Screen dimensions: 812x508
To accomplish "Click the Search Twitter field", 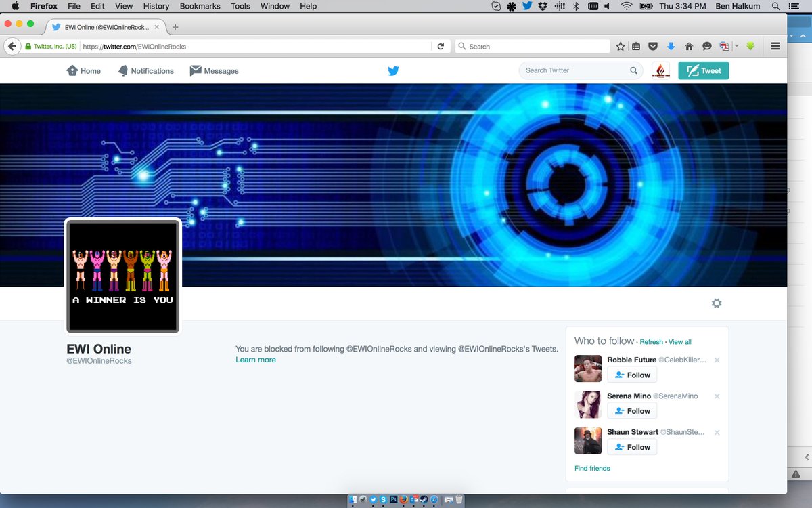I will pyautogui.click(x=581, y=70).
